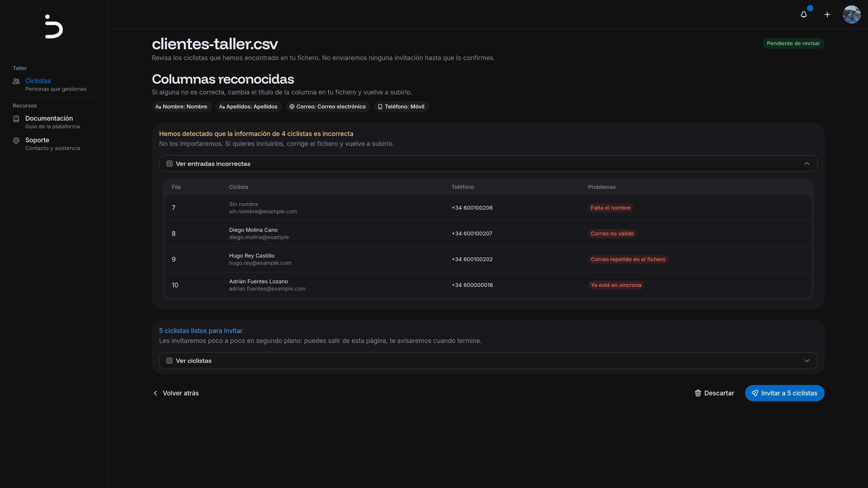The image size is (868, 488).
Task: Click the back arrow beside Volver atrás
Action: (155, 393)
